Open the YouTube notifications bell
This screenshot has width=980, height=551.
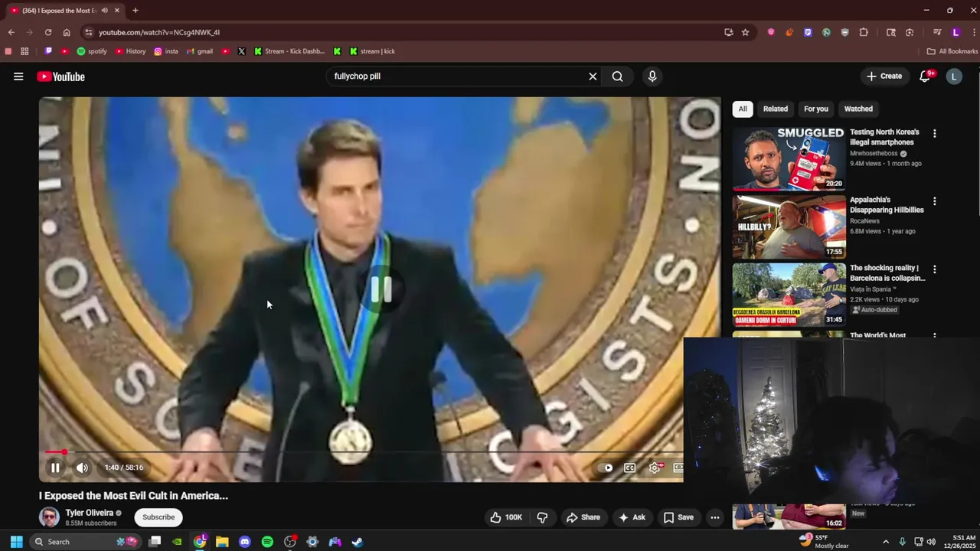click(925, 77)
